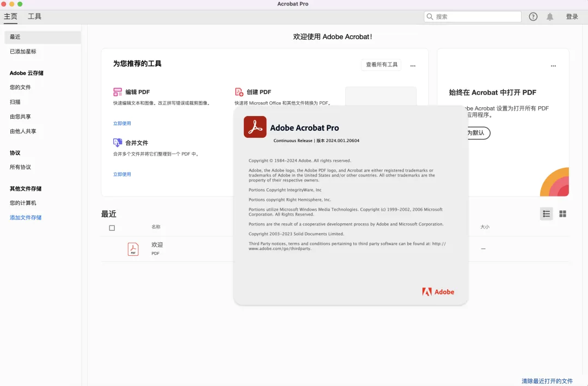Click the set-as-default 为默认 button

[479, 133]
